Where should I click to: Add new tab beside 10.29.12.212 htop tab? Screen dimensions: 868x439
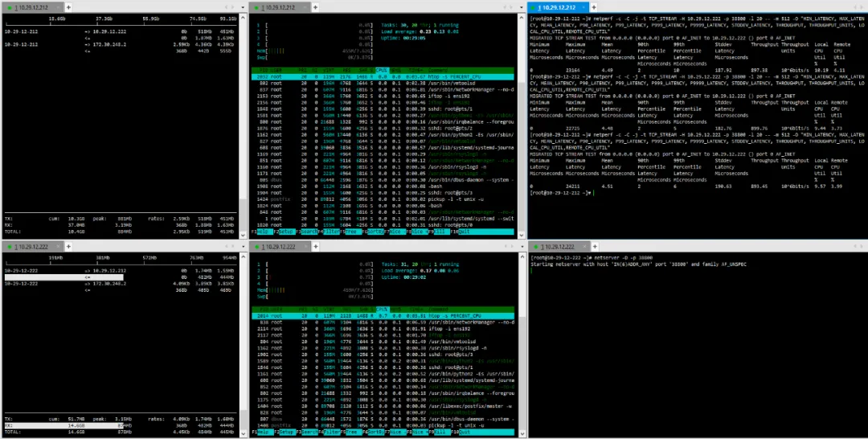(x=315, y=7)
